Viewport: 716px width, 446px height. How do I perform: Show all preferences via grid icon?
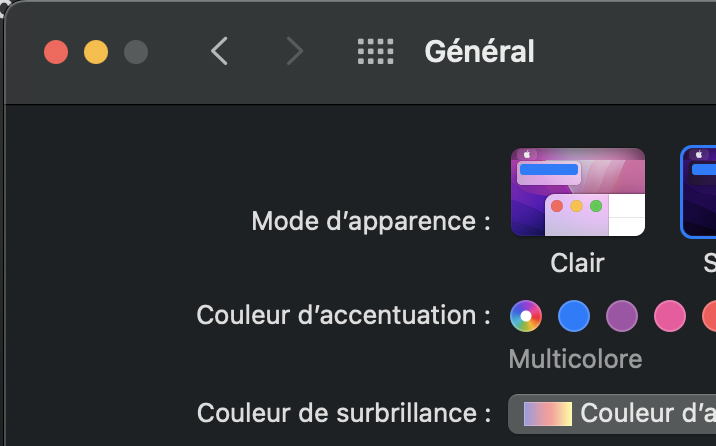(375, 51)
